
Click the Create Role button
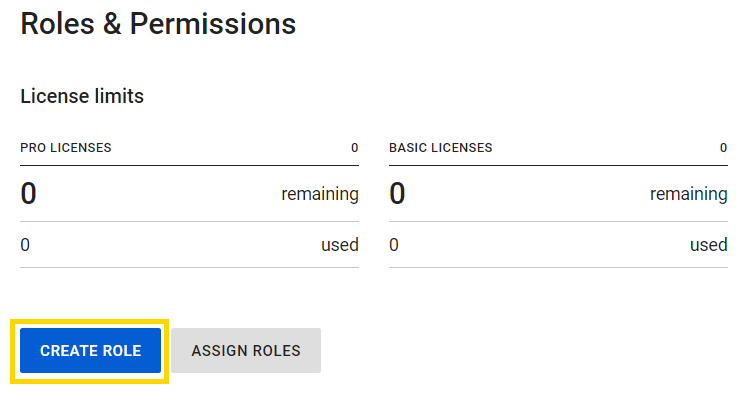[x=90, y=351]
